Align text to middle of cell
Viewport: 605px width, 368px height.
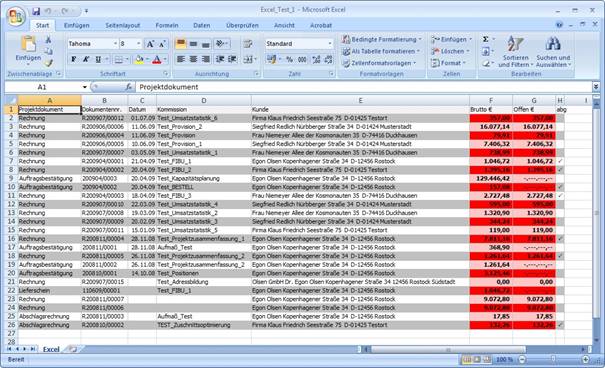click(193, 44)
